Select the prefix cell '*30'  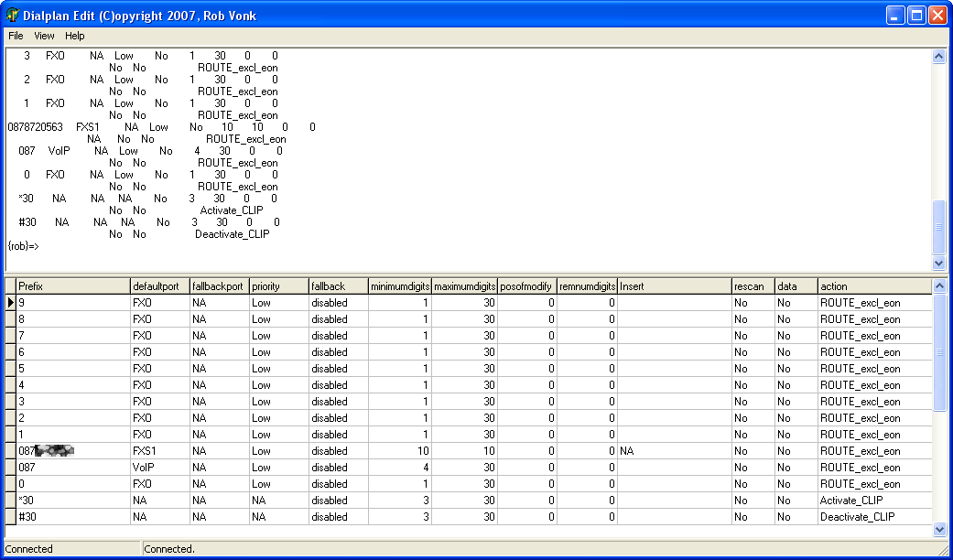tap(73, 500)
